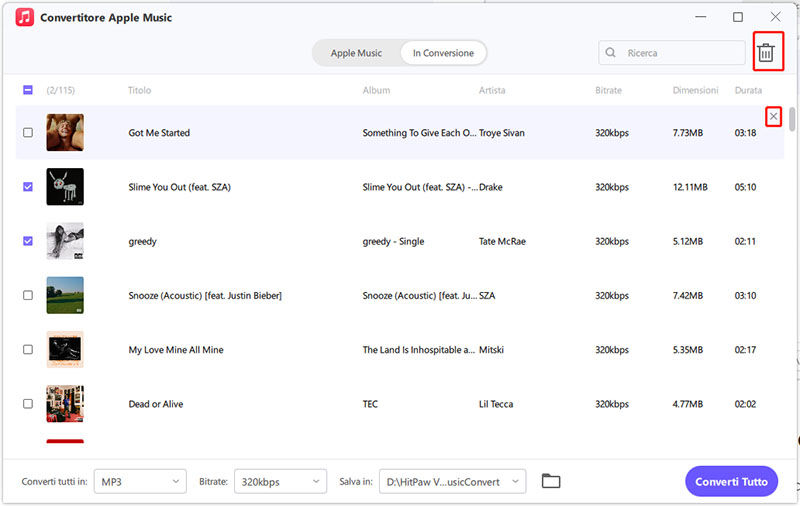Click the Got Me Started title text
Screen dimensions: 800x506
[x=159, y=133]
